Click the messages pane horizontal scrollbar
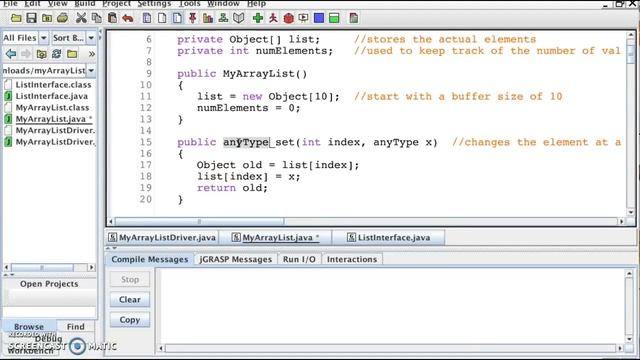Screen dimensions: 640x360 click(x=390, y=348)
